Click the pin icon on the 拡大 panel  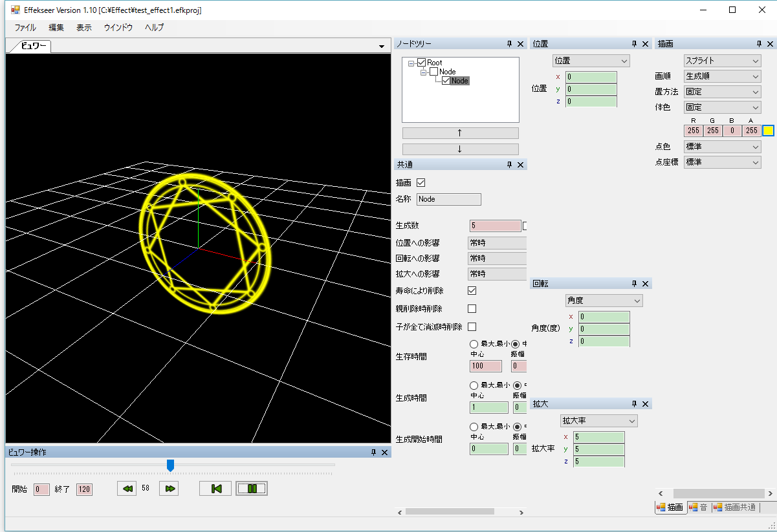635,403
